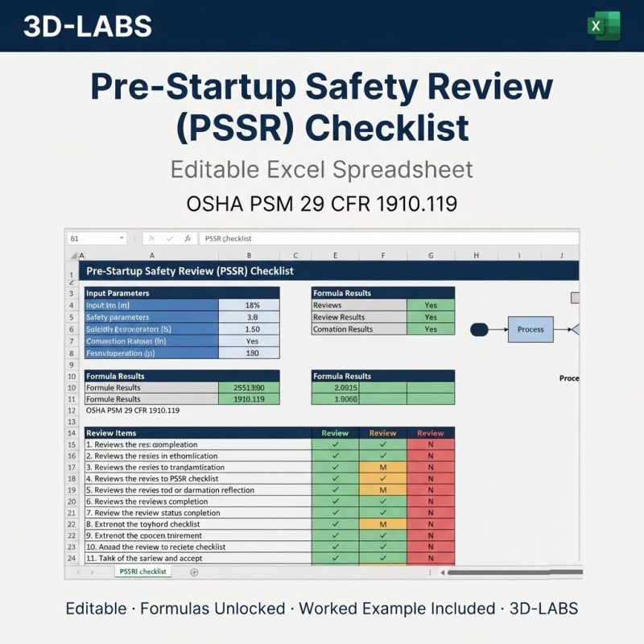Open Insert Function via the fx icon
644x644 pixels.
pyautogui.click(x=188, y=238)
